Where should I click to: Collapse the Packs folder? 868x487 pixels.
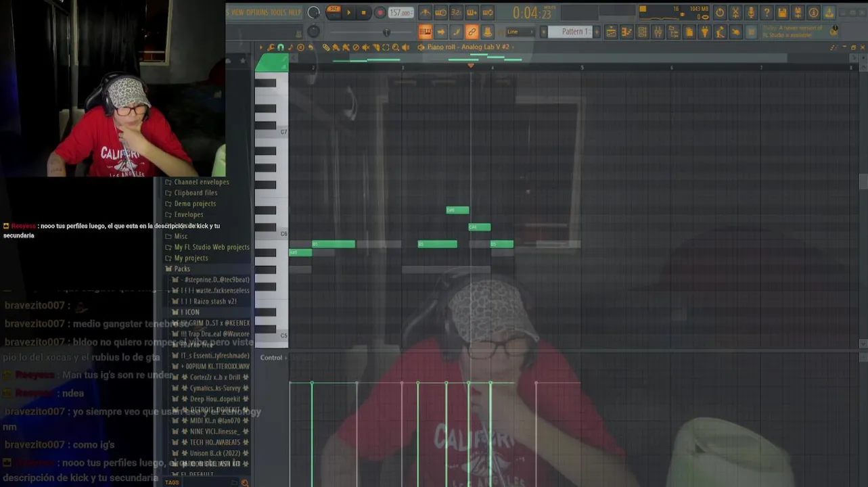182,269
